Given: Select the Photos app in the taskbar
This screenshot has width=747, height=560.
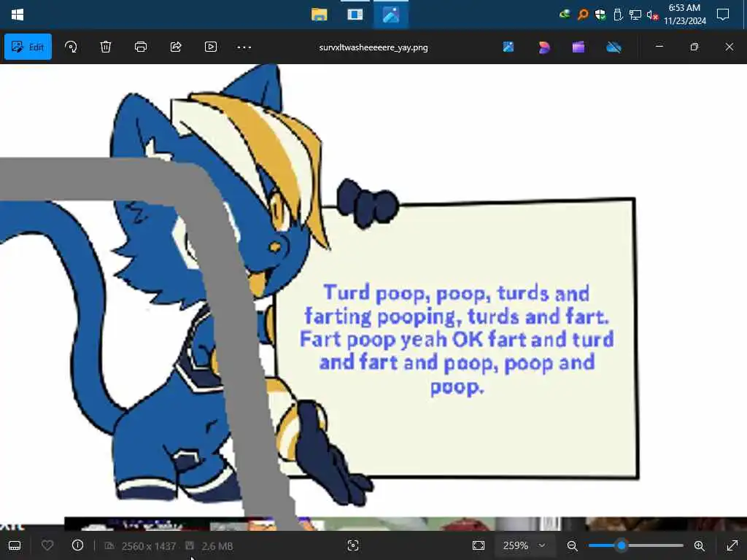Looking at the screenshot, I should coord(391,15).
